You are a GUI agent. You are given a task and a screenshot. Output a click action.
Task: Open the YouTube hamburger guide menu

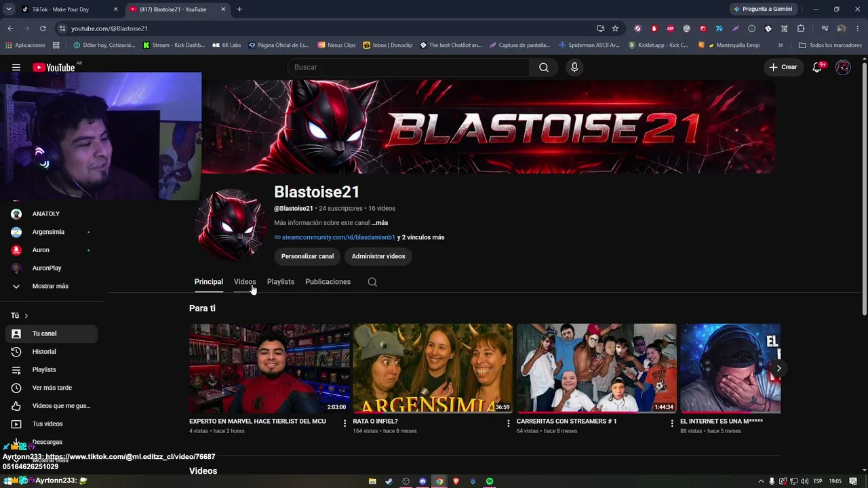click(16, 67)
